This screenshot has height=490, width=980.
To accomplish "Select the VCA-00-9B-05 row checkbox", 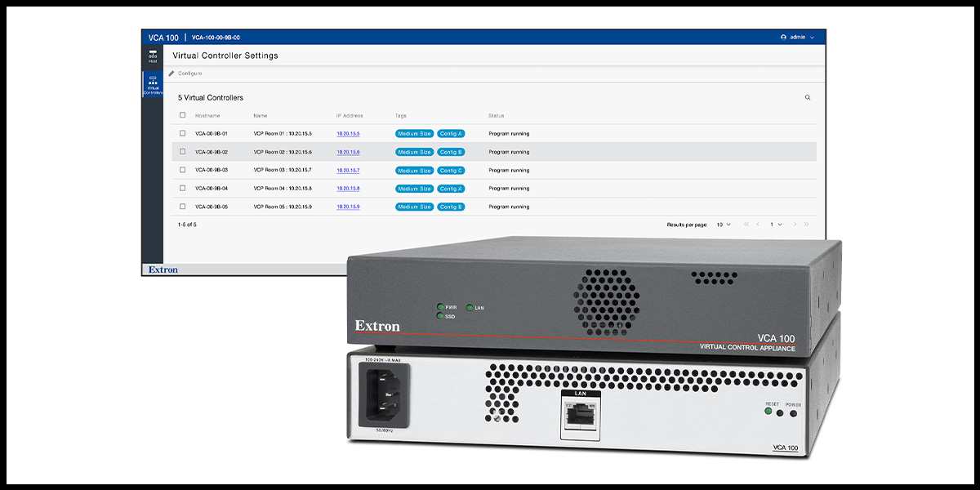I will (x=182, y=207).
